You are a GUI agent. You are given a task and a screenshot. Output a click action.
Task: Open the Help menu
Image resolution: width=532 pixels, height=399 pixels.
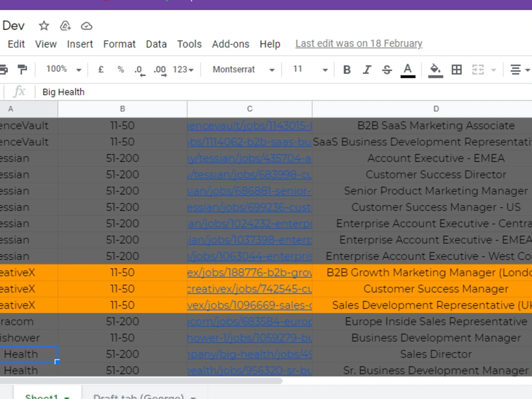click(x=270, y=44)
